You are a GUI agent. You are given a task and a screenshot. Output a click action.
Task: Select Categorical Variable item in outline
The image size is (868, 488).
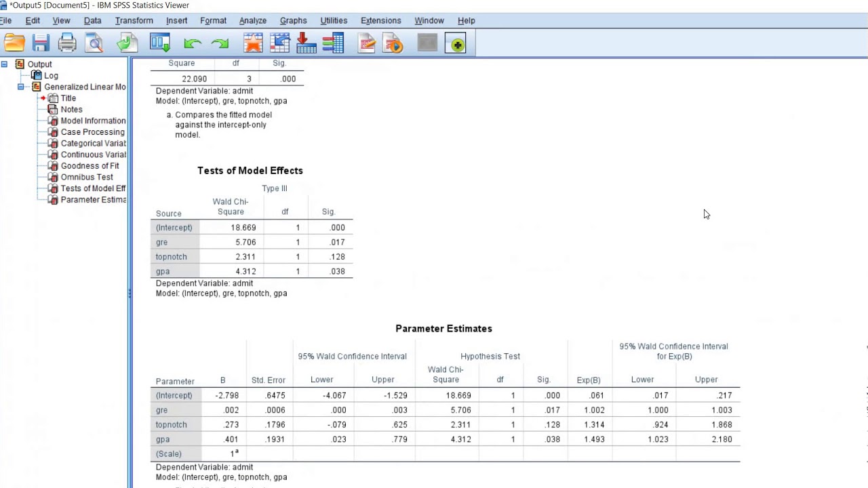94,143
